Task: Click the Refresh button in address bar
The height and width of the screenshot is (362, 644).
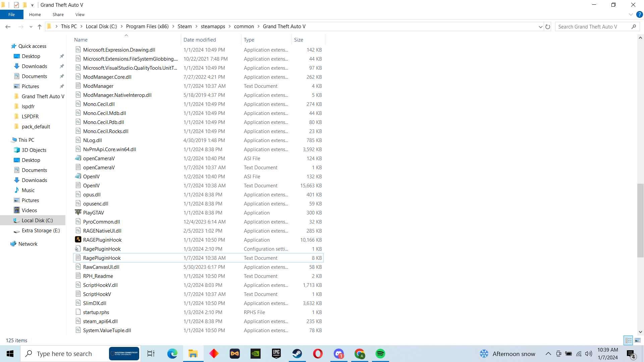Action: [548, 27]
